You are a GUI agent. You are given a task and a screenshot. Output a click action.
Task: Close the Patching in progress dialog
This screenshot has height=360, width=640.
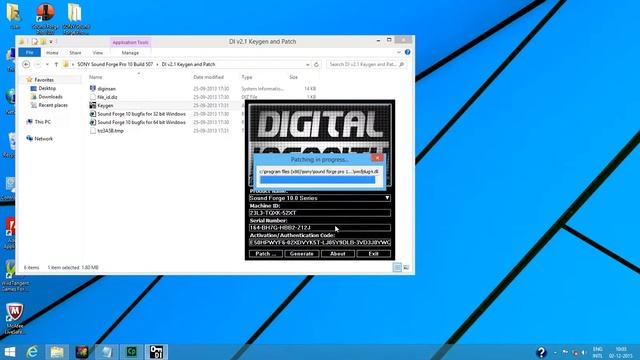[377, 158]
